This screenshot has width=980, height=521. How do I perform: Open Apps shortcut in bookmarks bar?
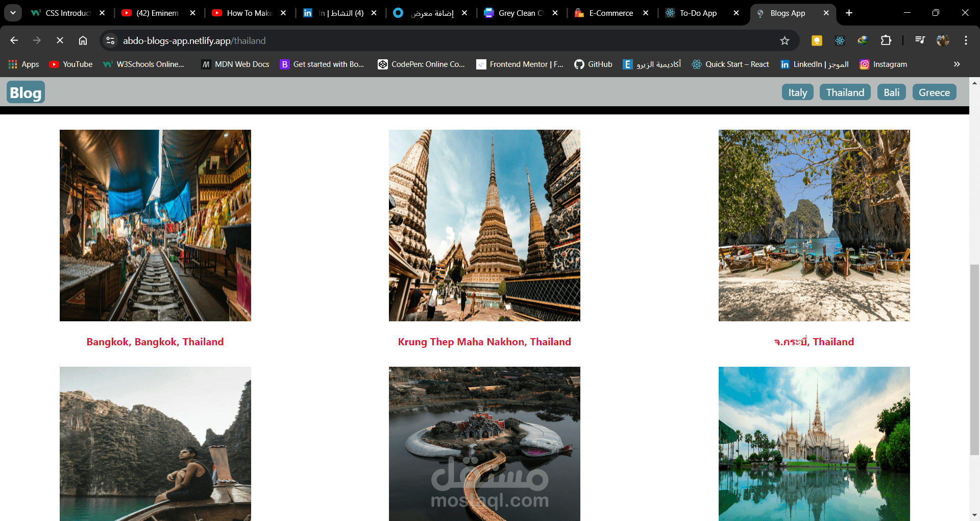point(24,64)
